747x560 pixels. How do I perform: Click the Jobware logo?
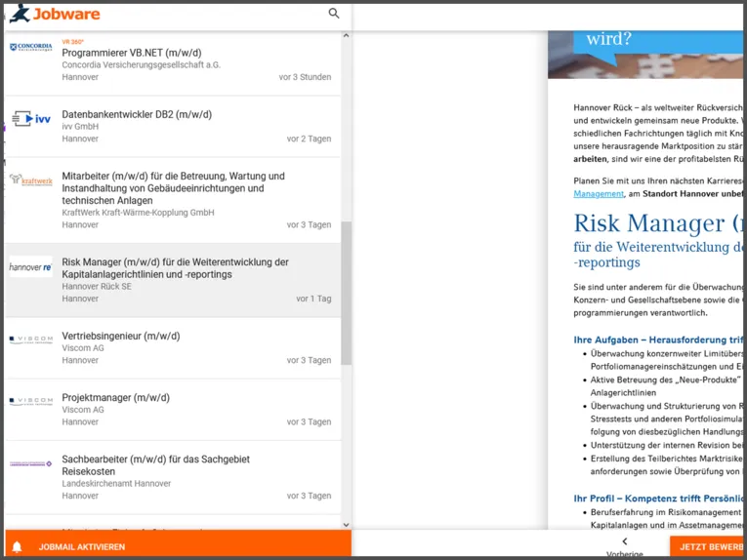pyautogui.click(x=55, y=14)
